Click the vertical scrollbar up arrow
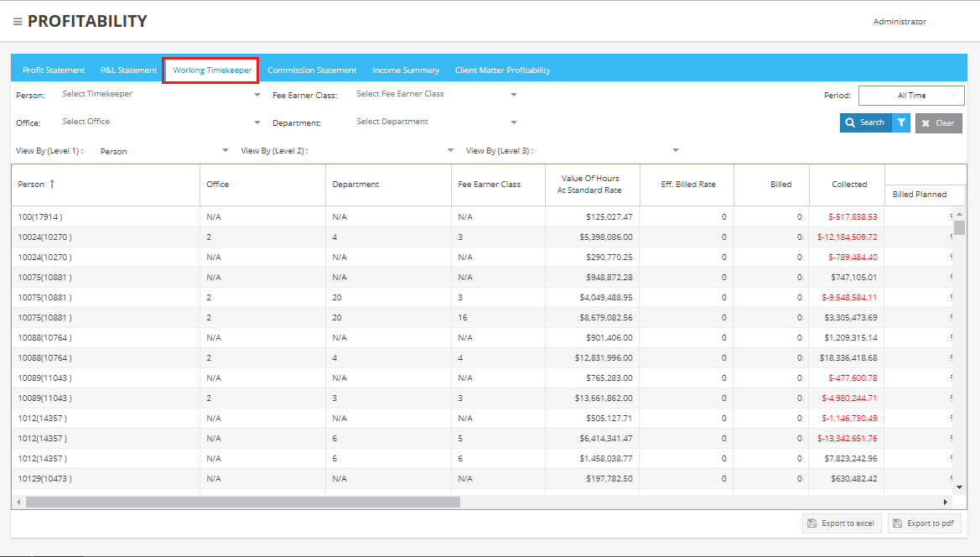The height and width of the screenshot is (557, 980). [959, 214]
